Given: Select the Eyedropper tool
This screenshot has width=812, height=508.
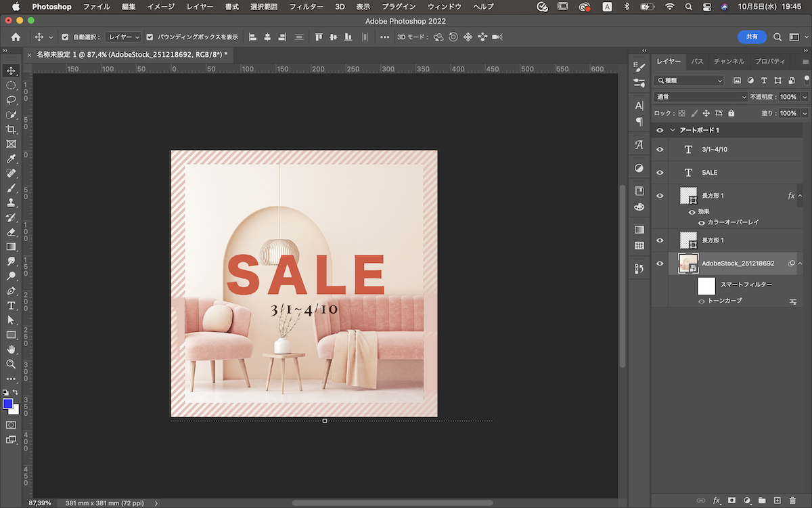Looking at the screenshot, I should point(11,158).
